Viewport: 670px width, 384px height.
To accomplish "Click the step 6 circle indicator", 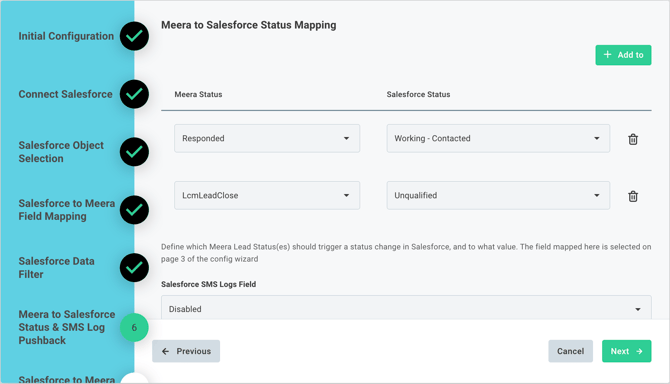I will click(x=134, y=328).
